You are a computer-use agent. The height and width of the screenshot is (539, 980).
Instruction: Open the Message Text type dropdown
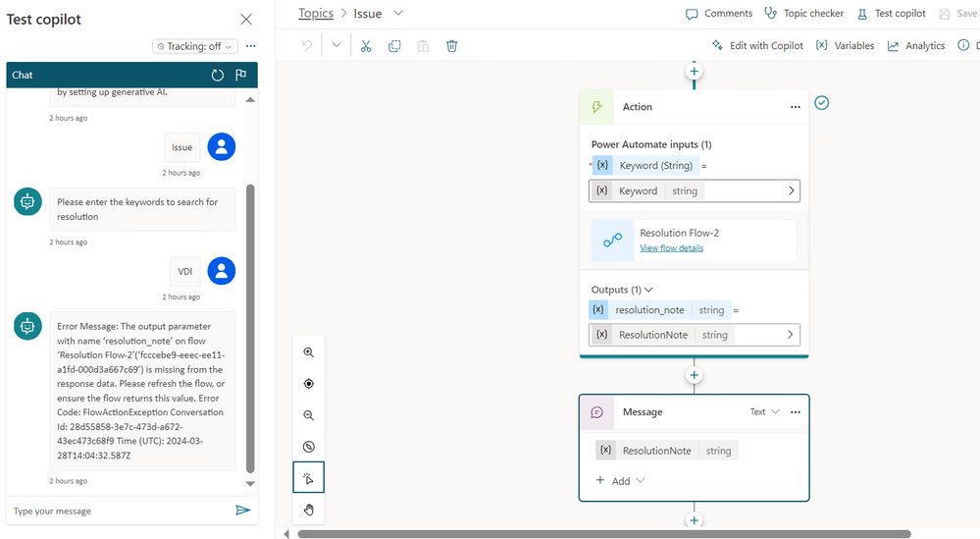(765, 411)
